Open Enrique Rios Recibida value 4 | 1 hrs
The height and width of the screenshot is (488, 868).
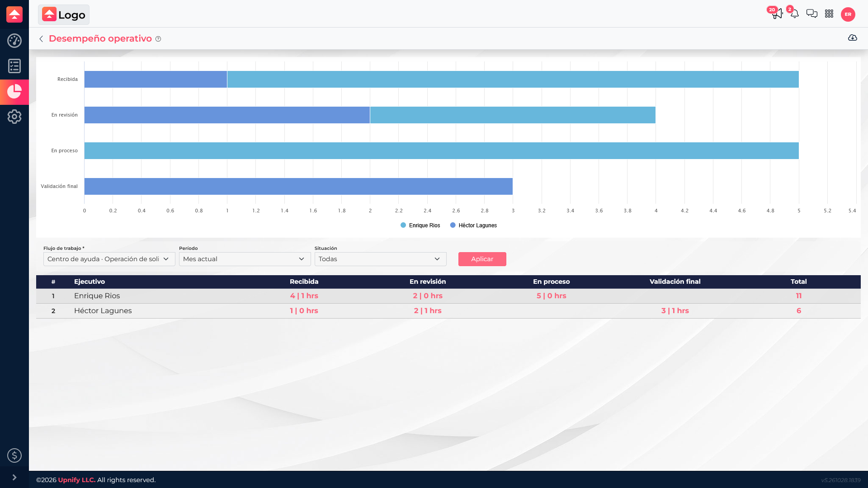point(304,296)
